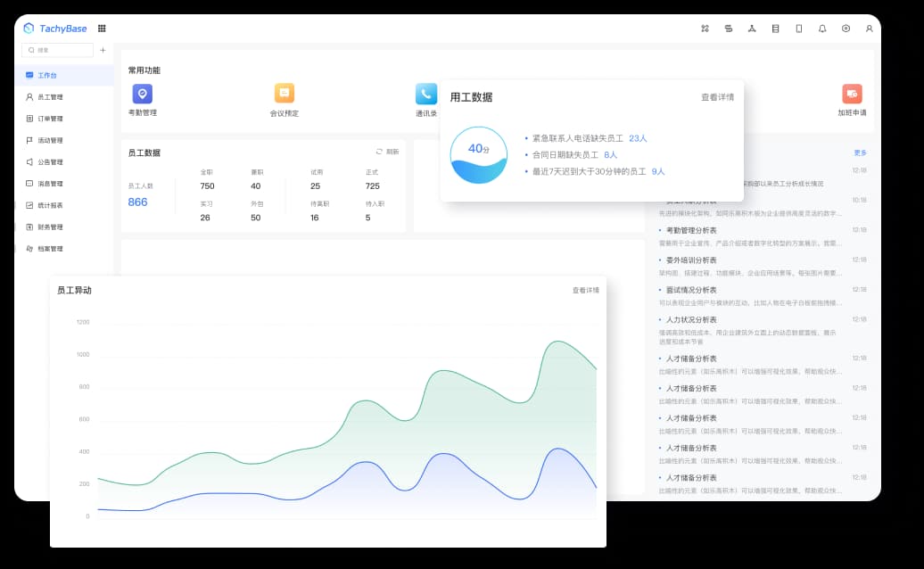This screenshot has width=924, height=569.
Task: Open 财务管理 from the sidebar menu
Action: [x=50, y=227]
